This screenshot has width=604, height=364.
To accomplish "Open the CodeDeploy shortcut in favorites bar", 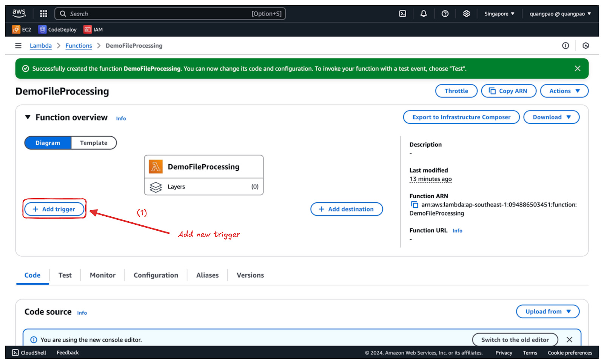I will pyautogui.click(x=57, y=29).
